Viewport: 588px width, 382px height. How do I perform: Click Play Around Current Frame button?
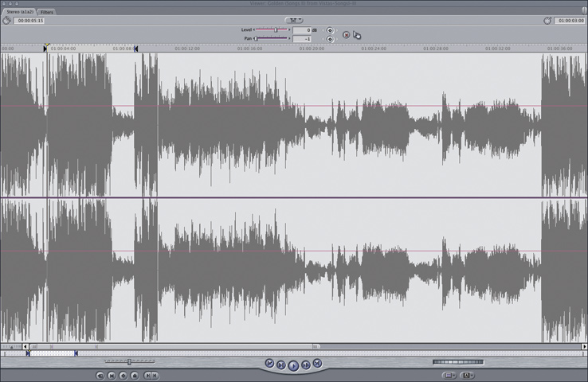point(306,364)
